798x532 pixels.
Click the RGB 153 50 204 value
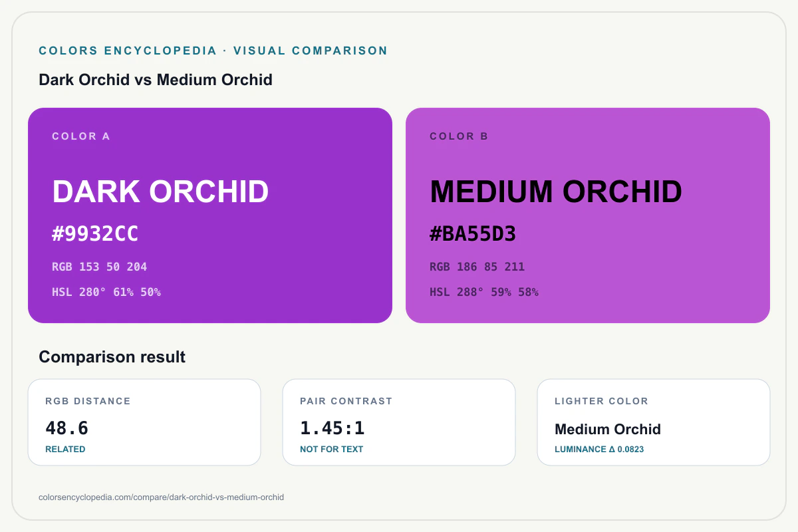[100, 267]
